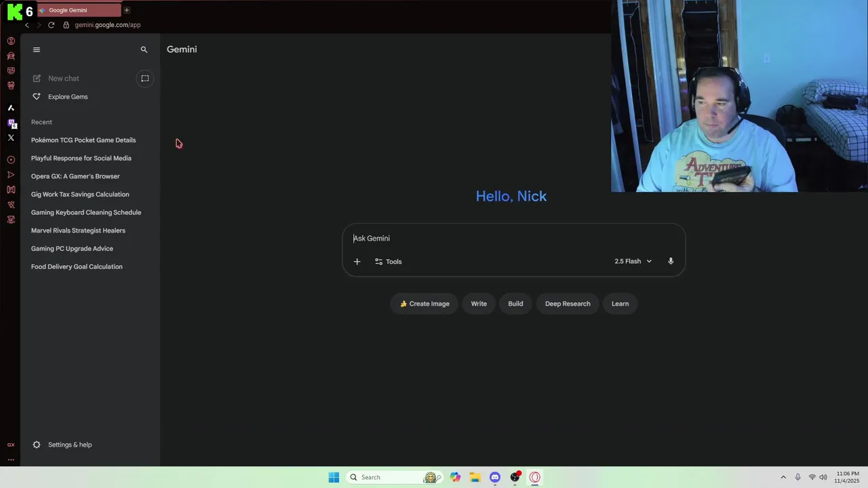Choose the Build suggestion chip
This screenshot has height=488, width=868.
pyautogui.click(x=515, y=304)
